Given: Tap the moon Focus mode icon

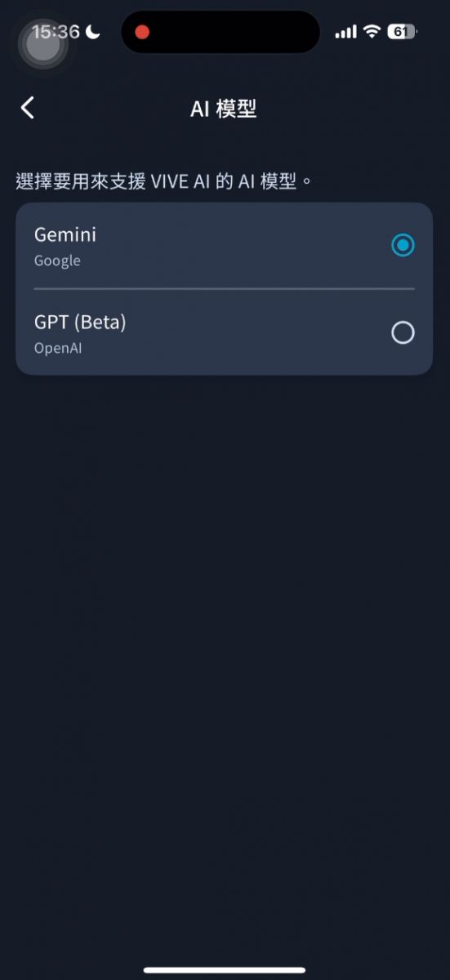Looking at the screenshot, I should tap(93, 33).
